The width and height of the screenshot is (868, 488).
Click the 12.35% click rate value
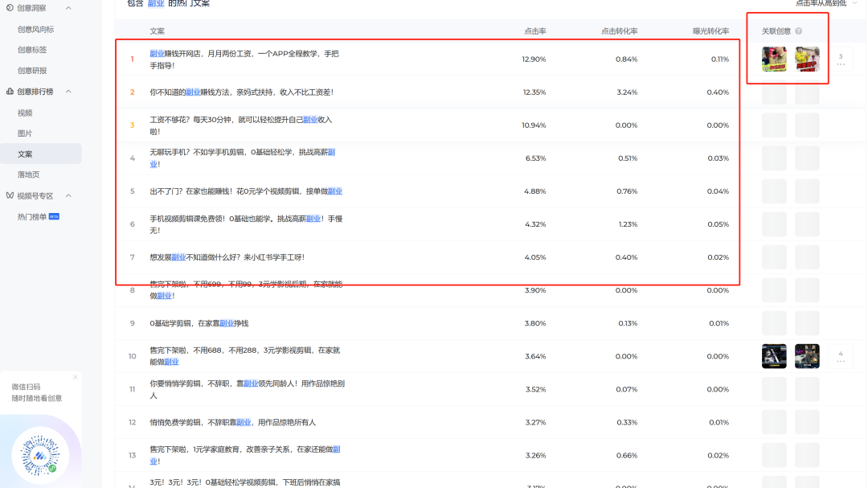coord(534,92)
